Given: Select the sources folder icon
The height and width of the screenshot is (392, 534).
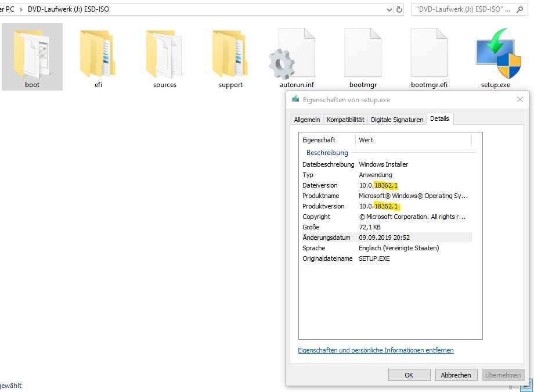Looking at the screenshot, I should 164,54.
